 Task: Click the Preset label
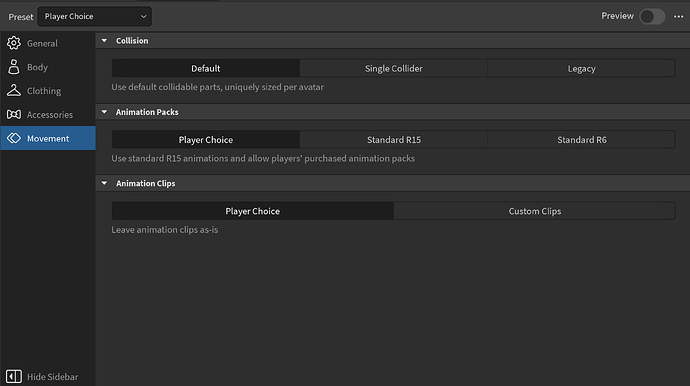click(21, 17)
